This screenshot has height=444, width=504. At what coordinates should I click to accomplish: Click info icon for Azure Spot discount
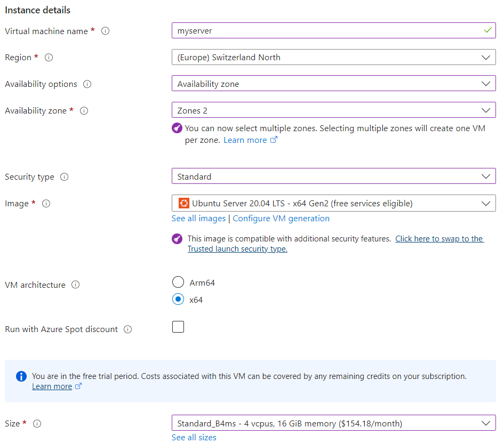(x=127, y=329)
